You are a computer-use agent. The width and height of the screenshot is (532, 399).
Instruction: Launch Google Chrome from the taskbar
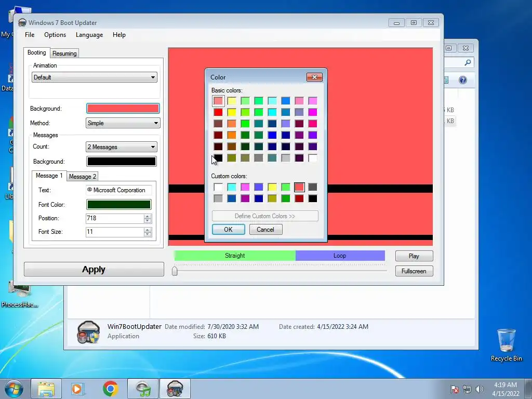coord(110,389)
